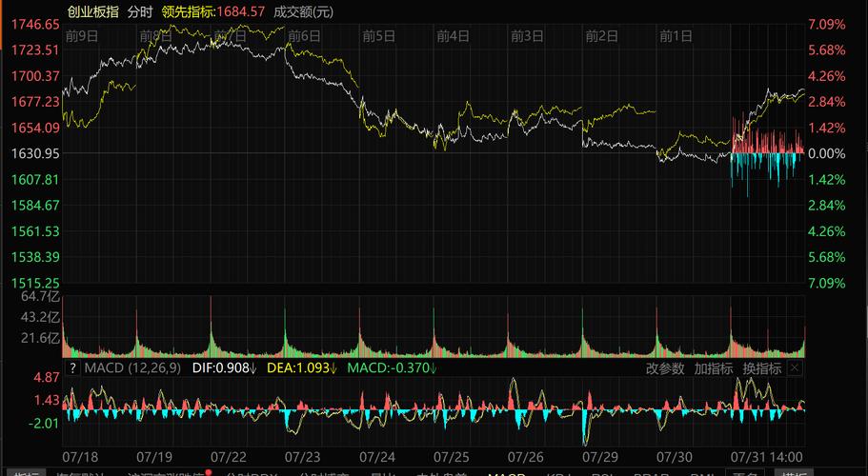The width and height of the screenshot is (868, 476).
Task: Close the MACD indicator panel with the X
Action: [796, 367]
